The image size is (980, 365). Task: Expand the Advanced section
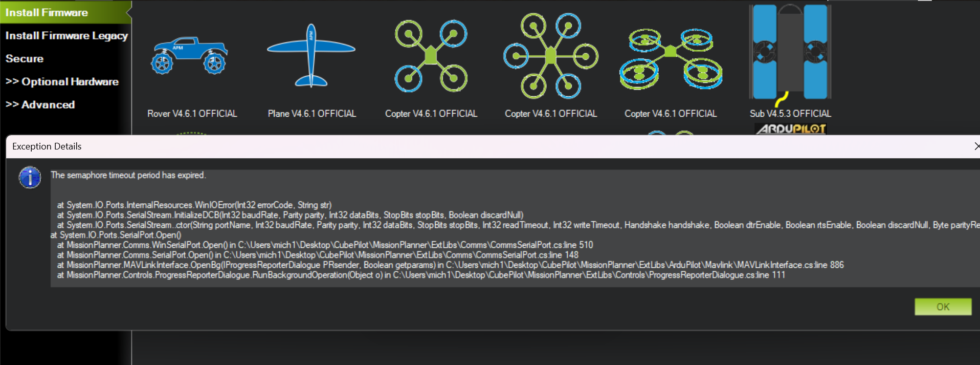[40, 104]
